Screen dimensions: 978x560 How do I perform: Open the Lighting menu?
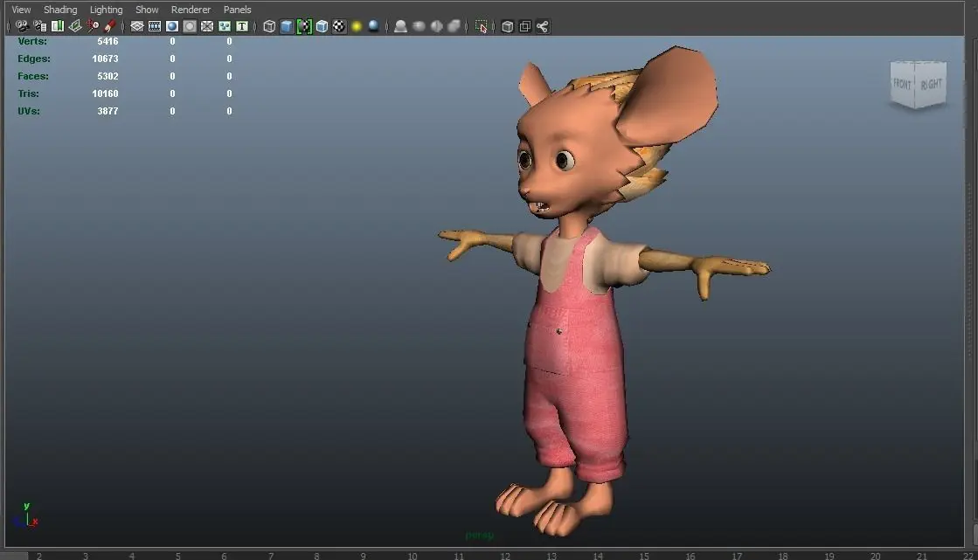[x=106, y=10]
